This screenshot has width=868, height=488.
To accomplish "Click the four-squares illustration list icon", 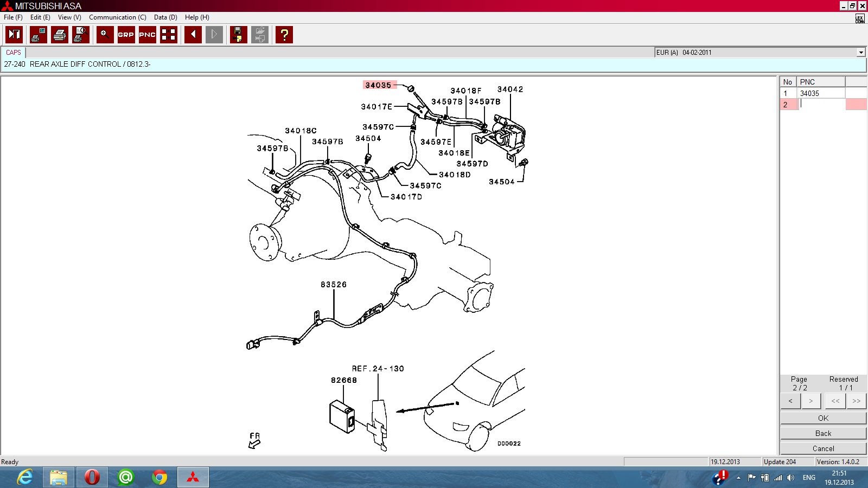I will (169, 35).
